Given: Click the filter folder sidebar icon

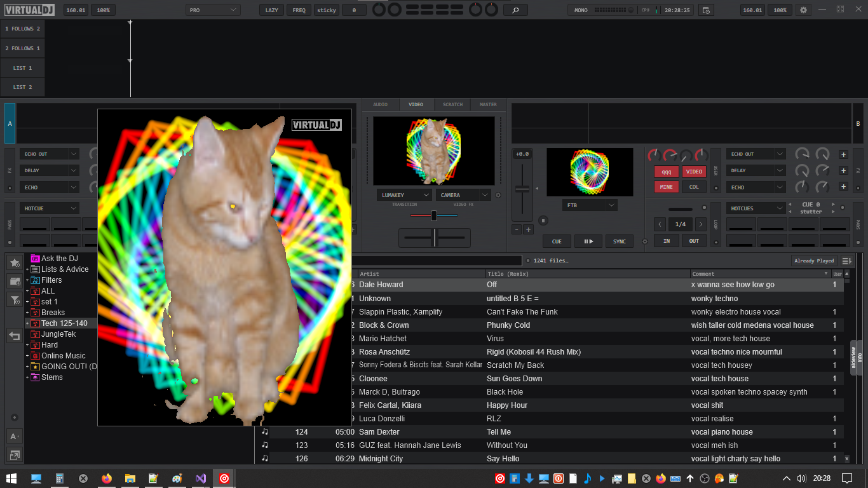Looking at the screenshot, I should [15, 299].
